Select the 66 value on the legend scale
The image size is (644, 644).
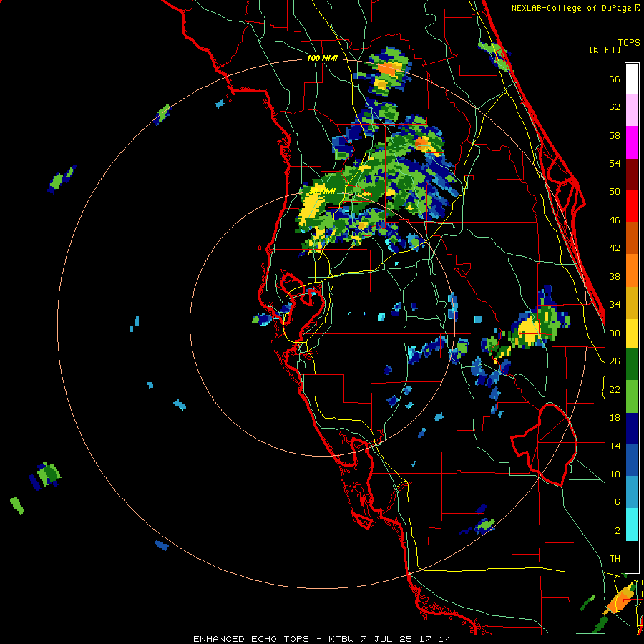(x=615, y=79)
